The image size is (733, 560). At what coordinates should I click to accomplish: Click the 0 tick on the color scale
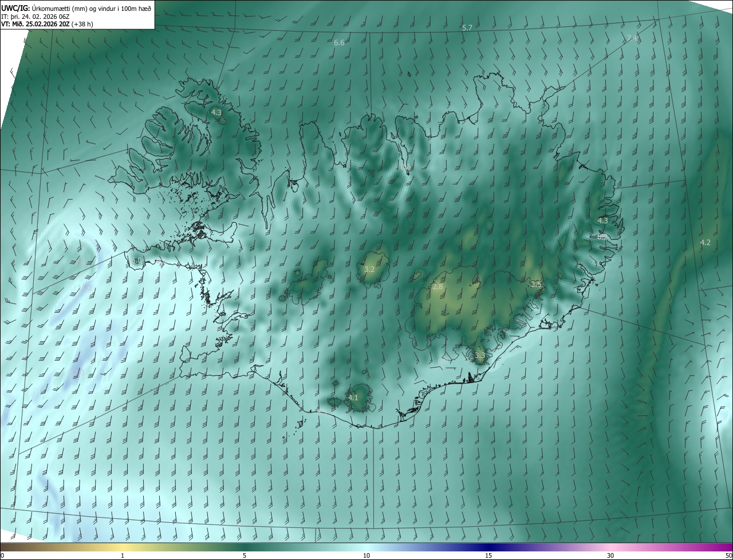pyautogui.click(x=2, y=555)
